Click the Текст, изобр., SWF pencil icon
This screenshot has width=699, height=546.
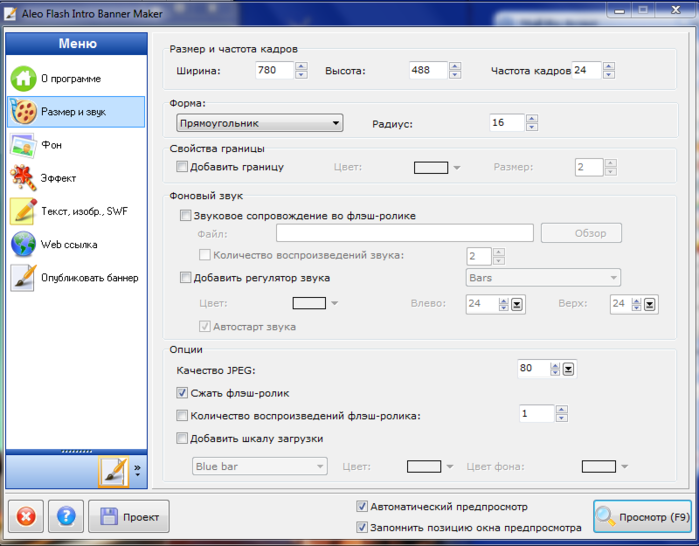[23, 211]
